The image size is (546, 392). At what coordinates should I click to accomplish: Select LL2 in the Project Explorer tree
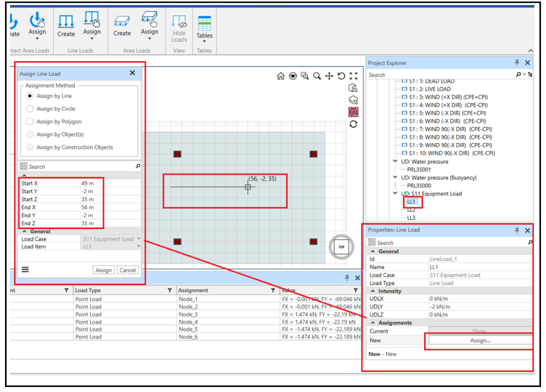[x=411, y=210]
